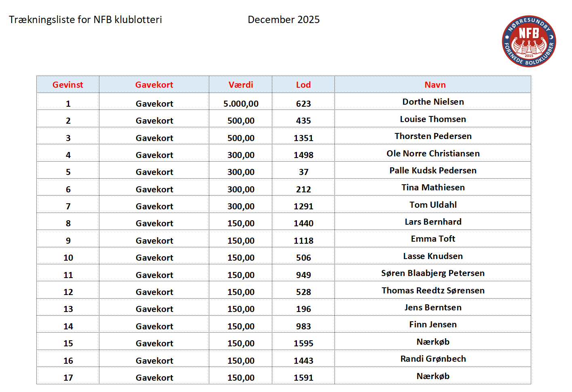Image resolution: width=572 pixels, height=392 pixels.
Task: Click the name Ole Norre Christiansen
Action: click(433, 154)
